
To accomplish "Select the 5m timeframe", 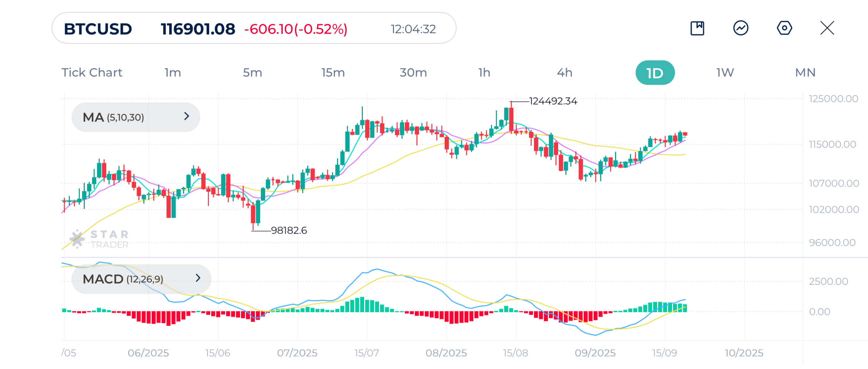I will click(x=252, y=72).
